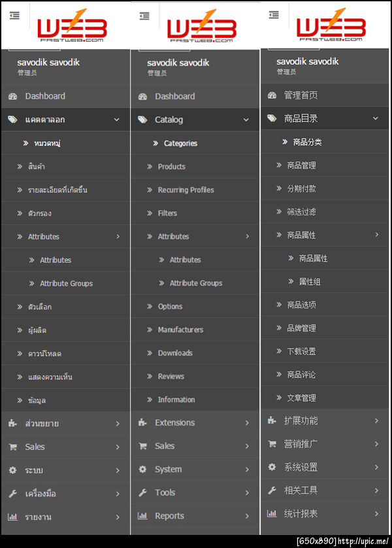Expand the 营销推广 submenu arrow
This screenshot has height=548, width=392.
[376, 444]
